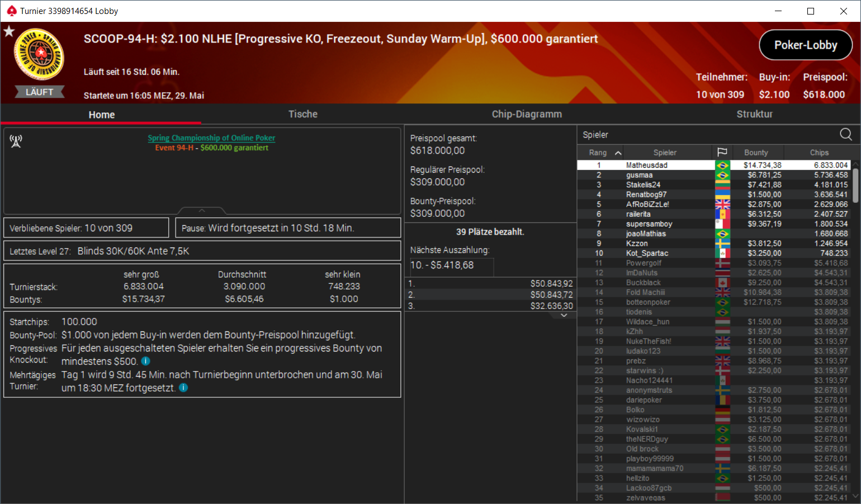The height and width of the screenshot is (504, 861).
Task: Click Kzzon's Sweden flag
Action: [723, 243]
